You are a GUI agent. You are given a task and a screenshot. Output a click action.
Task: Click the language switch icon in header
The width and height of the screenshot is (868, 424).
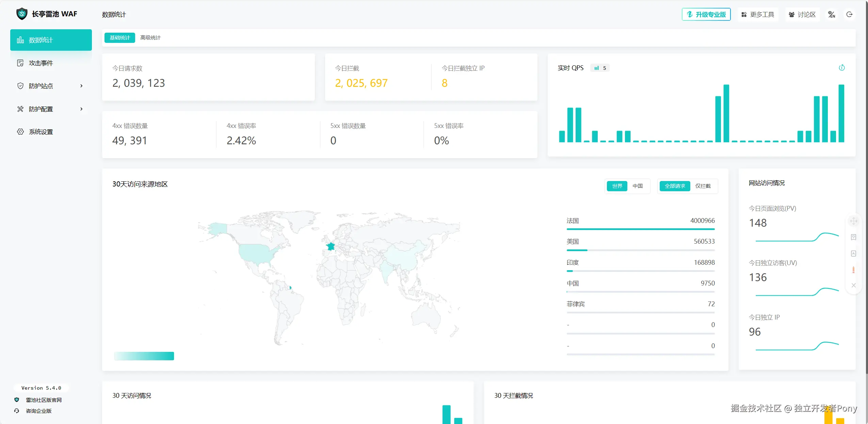pyautogui.click(x=832, y=14)
